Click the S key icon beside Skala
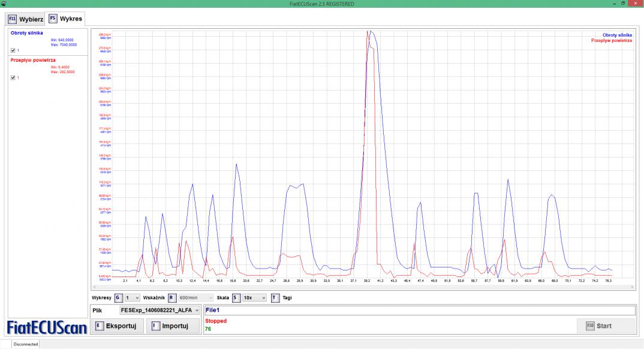The height and width of the screenshot is (349, 644). point(236,297)
